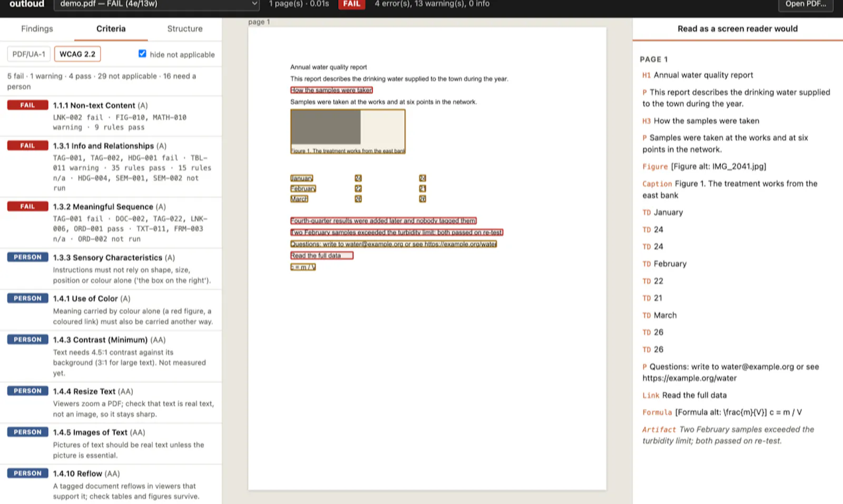This screenshot has height=504, width=843.
Task: Open criterion 1.4.3 Contrast (Minimum)
Action: (x=111, y=356)
